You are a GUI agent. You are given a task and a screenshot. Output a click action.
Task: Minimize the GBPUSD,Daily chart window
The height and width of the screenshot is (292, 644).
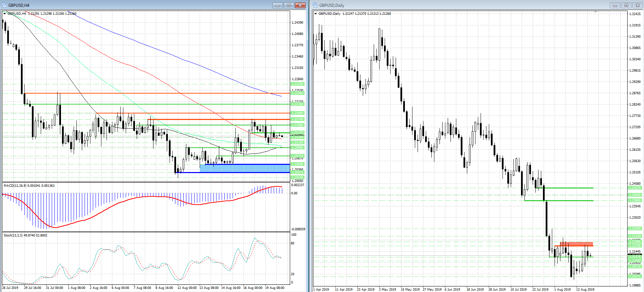pyautogui.click(x=615, y=5)
